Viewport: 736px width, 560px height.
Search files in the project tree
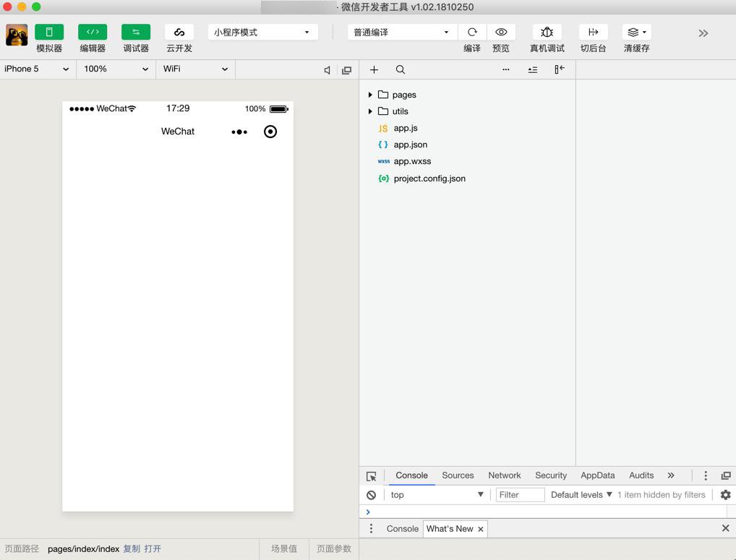(x=401, y=70)
